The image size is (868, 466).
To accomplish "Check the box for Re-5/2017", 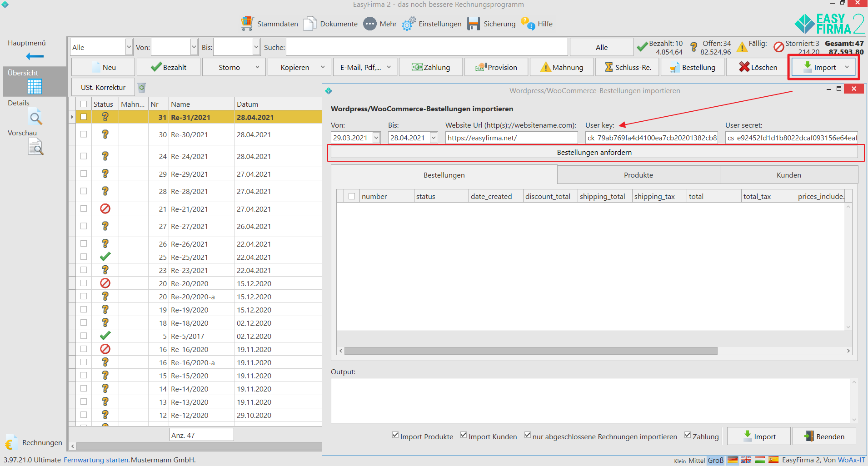I will point(84,336).
